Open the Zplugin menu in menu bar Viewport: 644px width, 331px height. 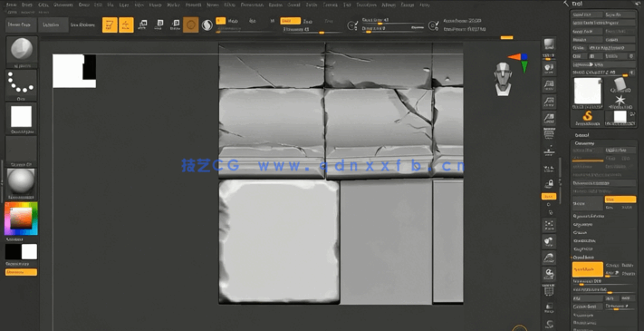(x=389, y=5)
